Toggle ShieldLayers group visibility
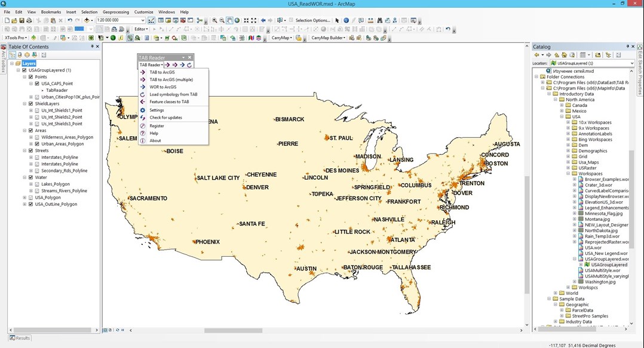 pyautogui.click(x=31, y=103)
